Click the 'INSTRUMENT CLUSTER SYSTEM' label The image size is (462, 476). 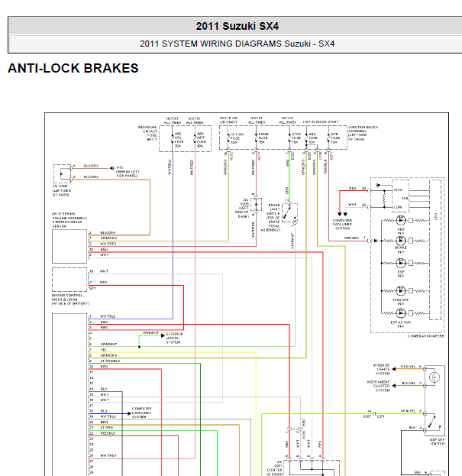point(378,386)
